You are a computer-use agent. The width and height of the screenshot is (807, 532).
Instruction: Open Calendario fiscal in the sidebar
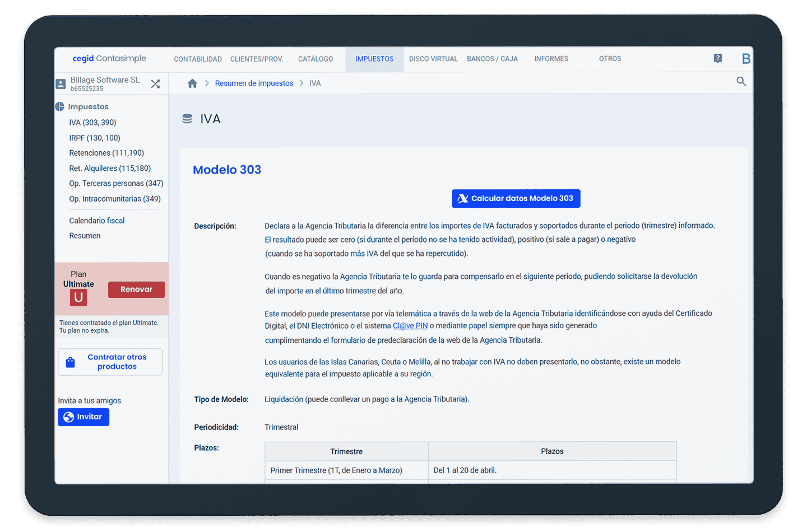[97, 221]
